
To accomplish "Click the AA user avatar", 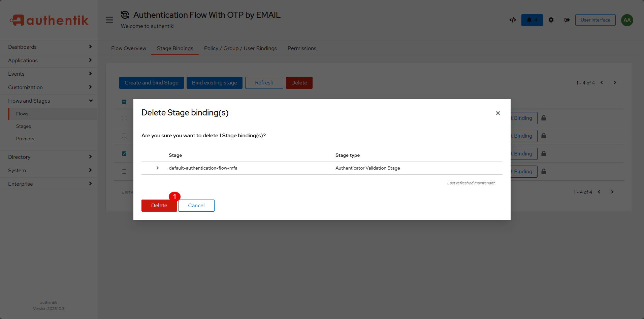I will click(x=627, y=20).
